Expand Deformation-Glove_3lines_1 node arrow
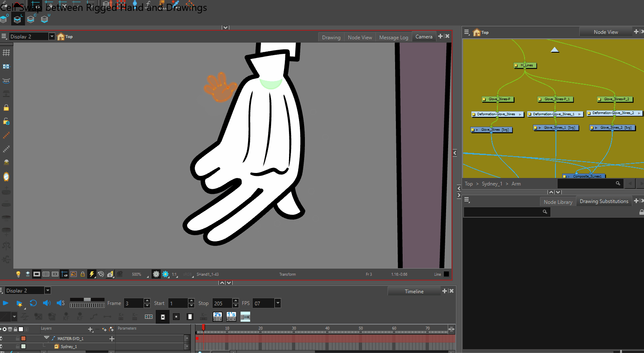Screen dimensions: 644x353 click(580, 114)
